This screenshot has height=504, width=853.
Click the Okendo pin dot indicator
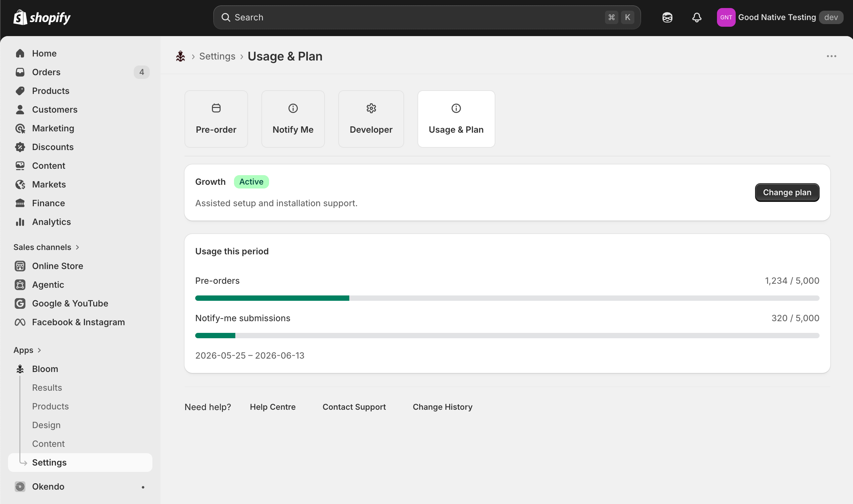[x=143, y=487]
